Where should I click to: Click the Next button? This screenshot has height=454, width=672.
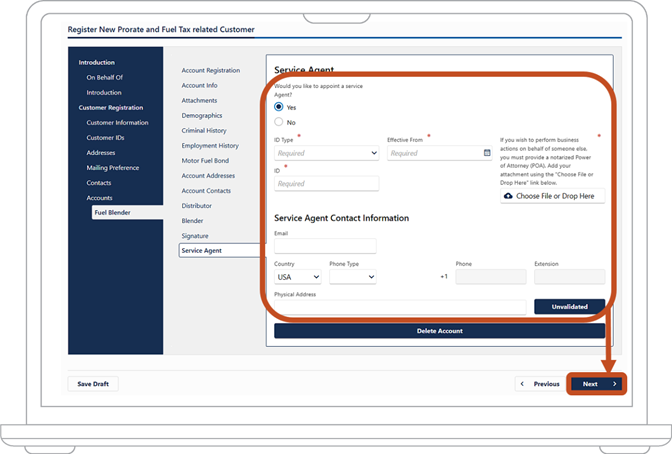pyautogui.click(x=597, y=384)
